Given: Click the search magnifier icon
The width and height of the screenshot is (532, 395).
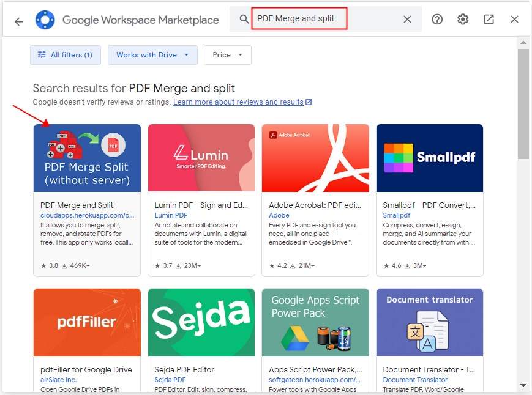Looking at the screenshot, I should pos(244,20).
